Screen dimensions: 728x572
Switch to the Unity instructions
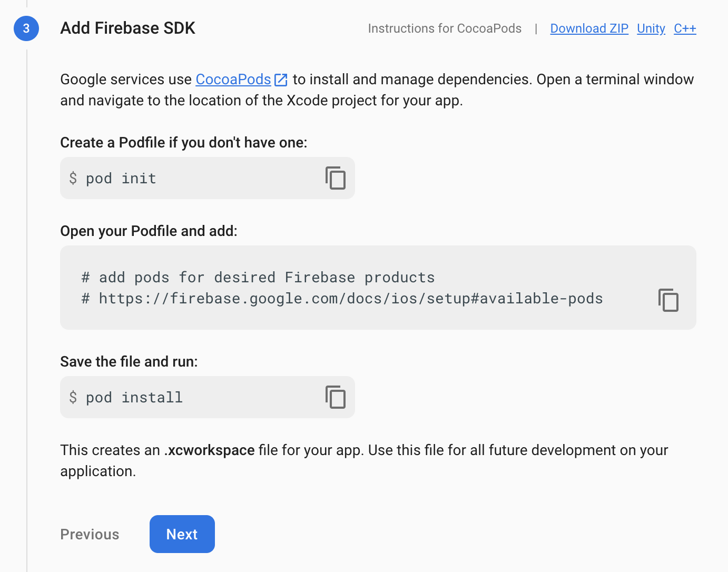[x=651, y=28]
